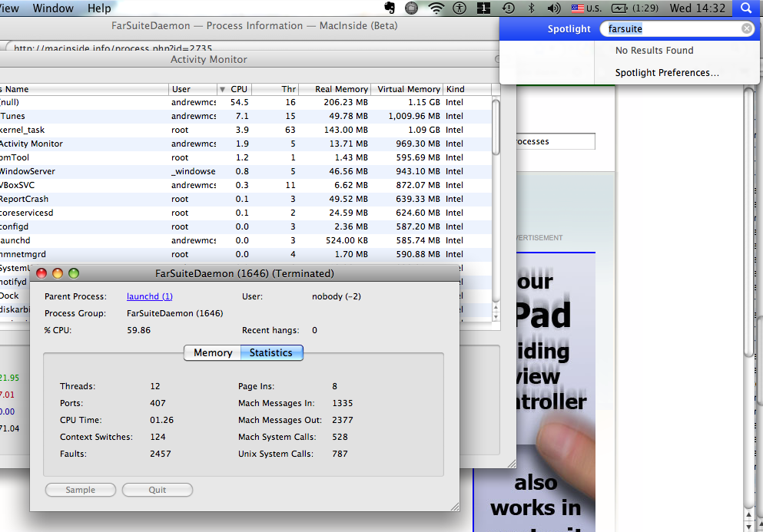Select the launchd row owned by andrewmcs
This screenshot has height=532, width=763.
(x=245, y=240)
